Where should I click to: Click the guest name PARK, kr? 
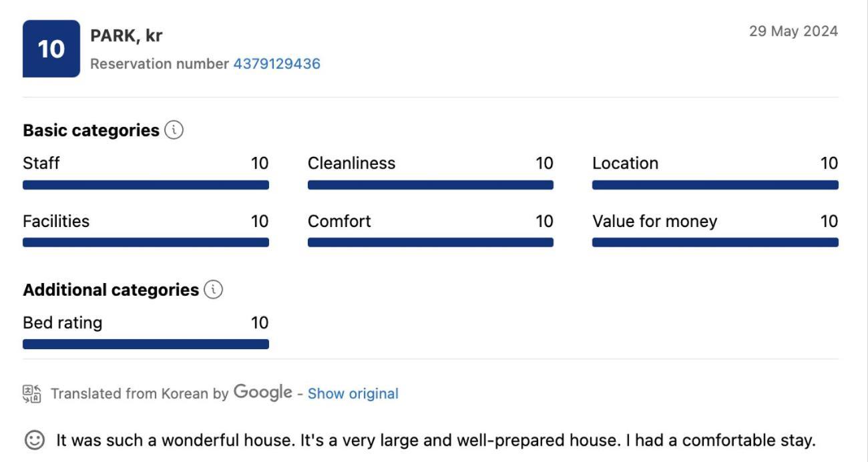point(126,36)
